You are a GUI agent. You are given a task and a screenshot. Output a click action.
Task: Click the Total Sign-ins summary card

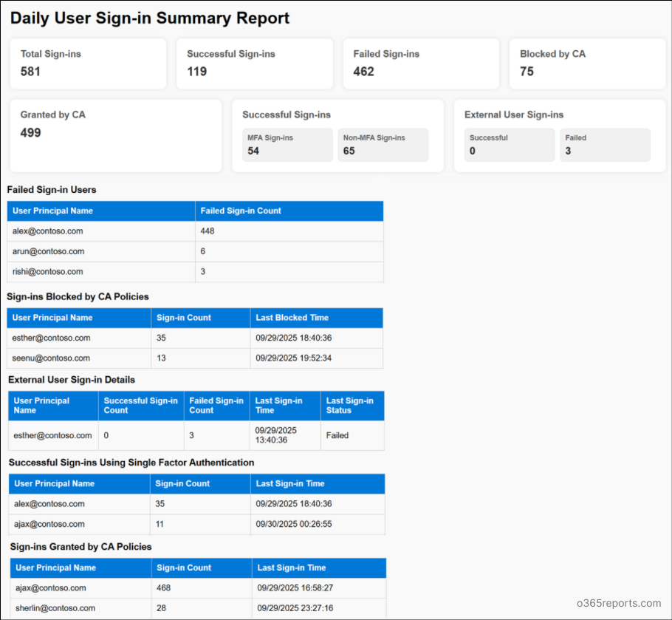88,64
